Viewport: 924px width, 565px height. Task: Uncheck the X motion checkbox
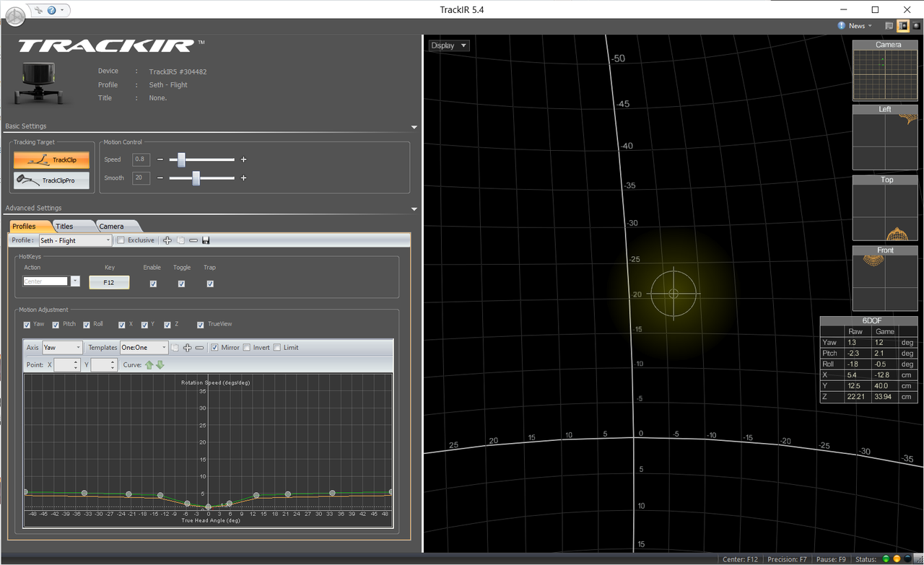[122, 325]
